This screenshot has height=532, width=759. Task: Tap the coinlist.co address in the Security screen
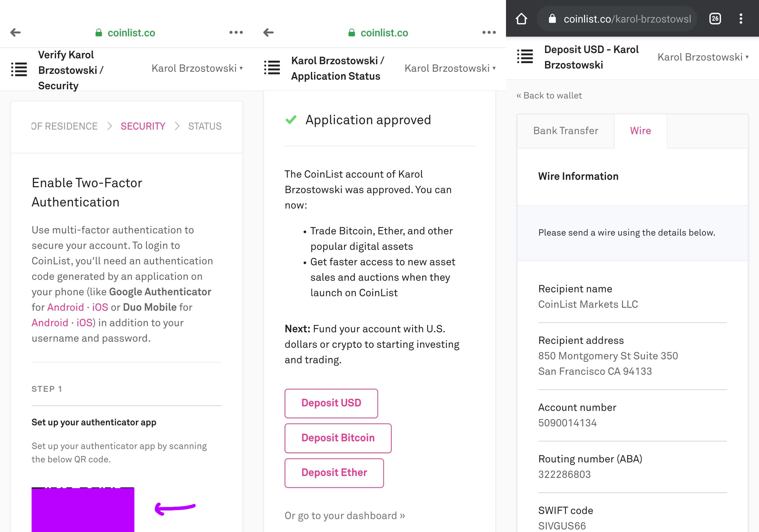[131, 33]
